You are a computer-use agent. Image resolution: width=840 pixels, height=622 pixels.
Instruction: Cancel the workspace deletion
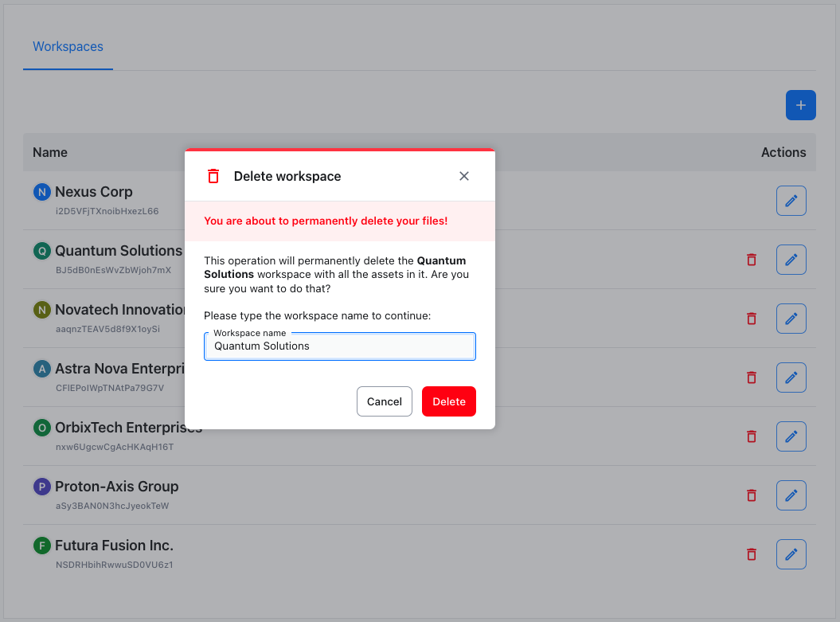point(385,401)
